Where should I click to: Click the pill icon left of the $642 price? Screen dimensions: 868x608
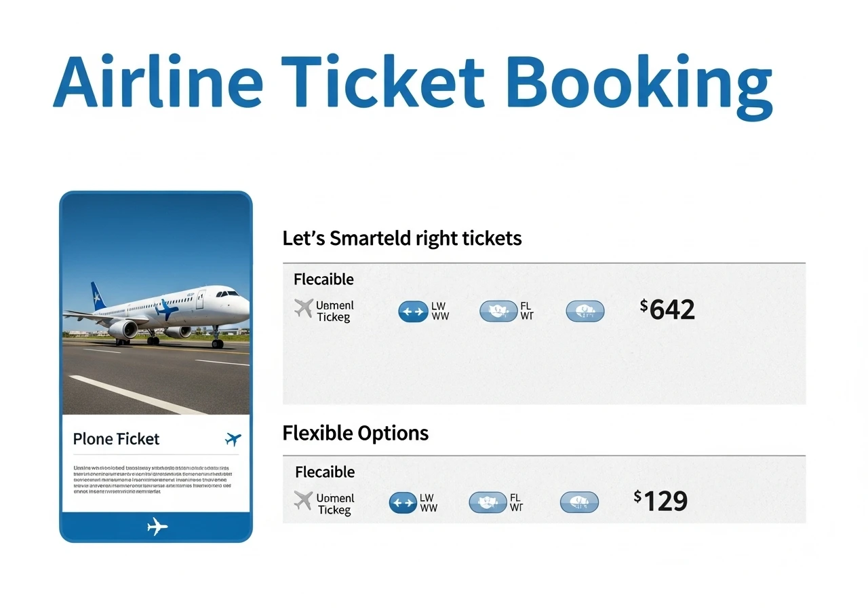585,311
